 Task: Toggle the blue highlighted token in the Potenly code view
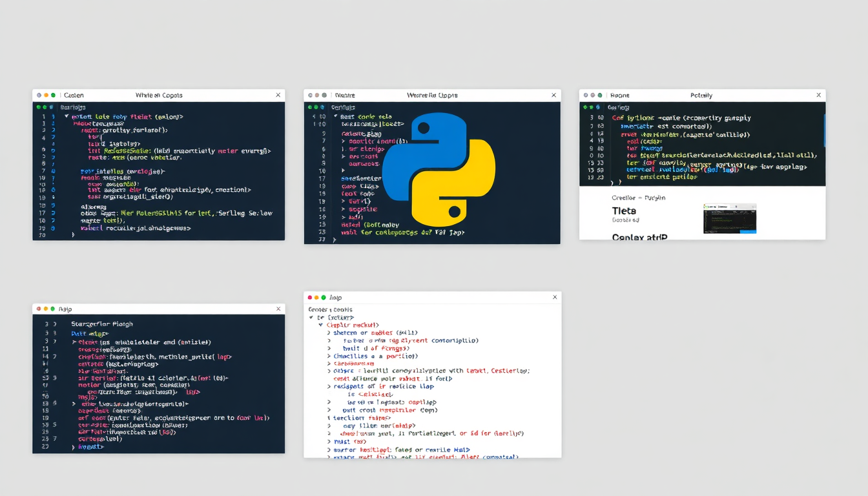(720, 170)
